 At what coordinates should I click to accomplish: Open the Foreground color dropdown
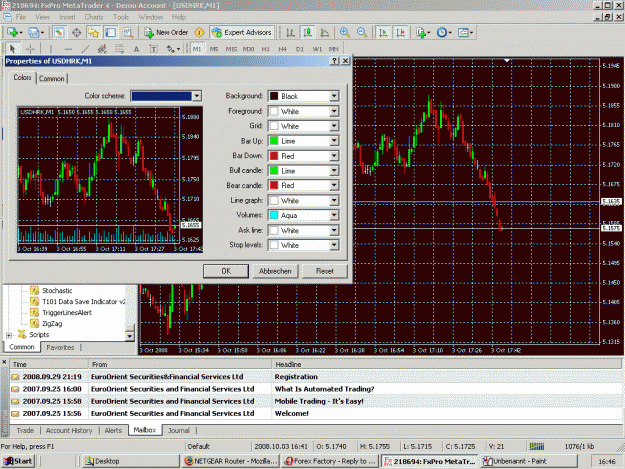tap(334, 111)
